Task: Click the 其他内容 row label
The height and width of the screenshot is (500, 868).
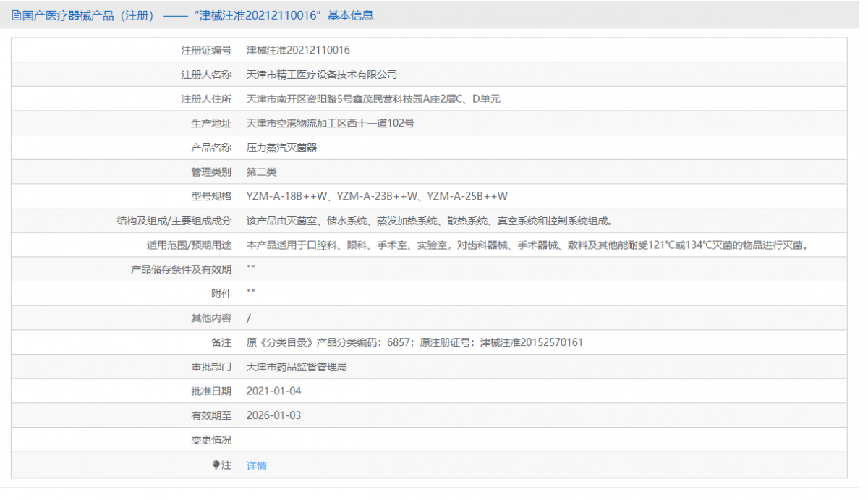Action: pyautogui.click(x=211, y=318)
